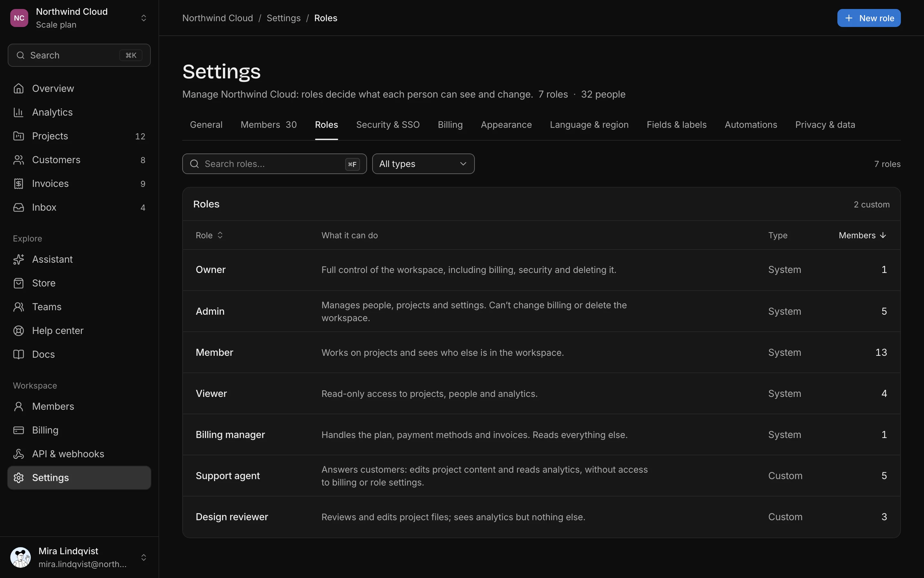
Task: Click the Invoices receipt icon
Action: [x=18, y=183]
